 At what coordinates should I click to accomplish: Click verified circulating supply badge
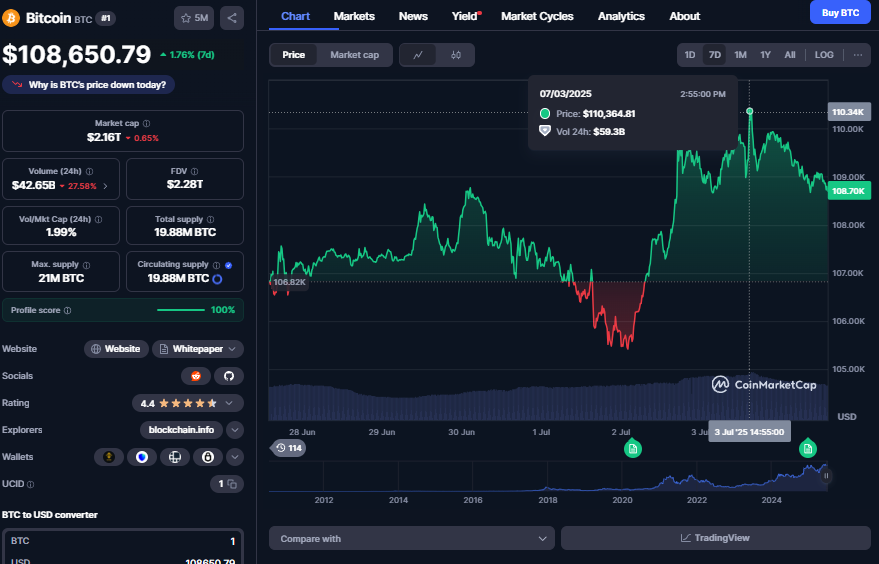click(229, 265)
